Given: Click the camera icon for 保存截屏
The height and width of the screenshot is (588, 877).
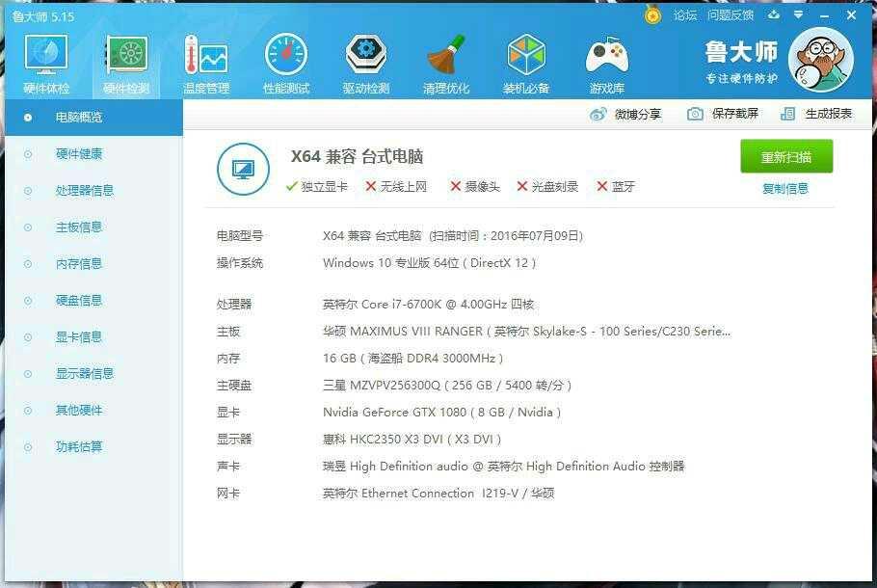Looking at the screenshot, I should tap(695, 114).
